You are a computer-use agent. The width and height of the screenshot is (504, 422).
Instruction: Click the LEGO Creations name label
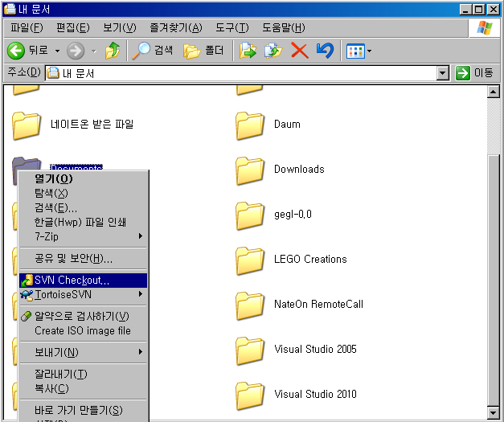[x=310, y=259]
